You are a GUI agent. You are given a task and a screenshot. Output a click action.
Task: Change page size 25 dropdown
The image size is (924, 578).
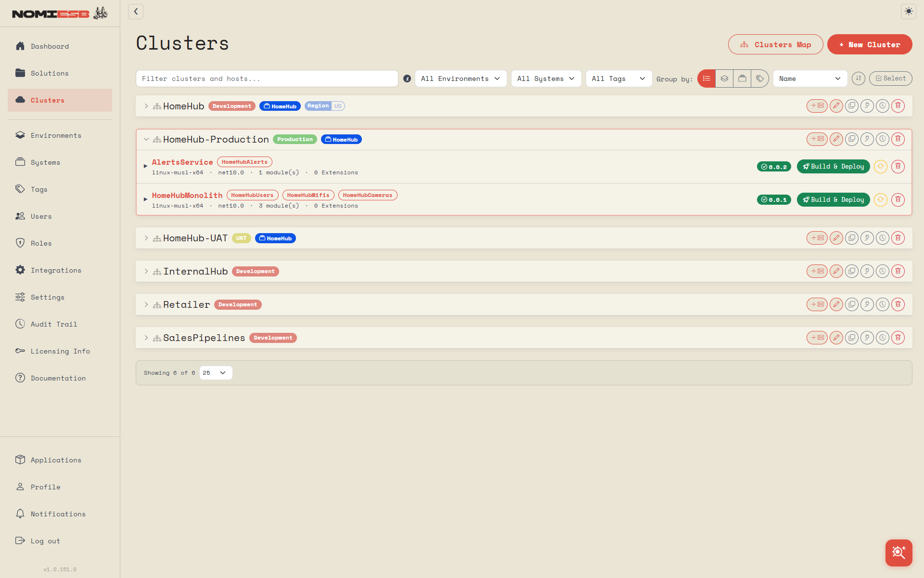pos(216,373)
